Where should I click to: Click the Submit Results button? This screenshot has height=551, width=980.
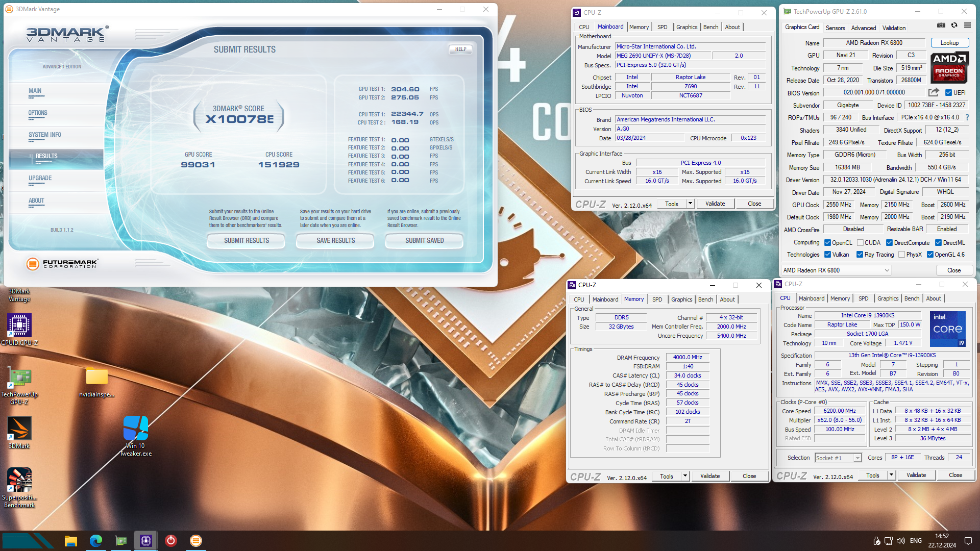tap(246, 240)
